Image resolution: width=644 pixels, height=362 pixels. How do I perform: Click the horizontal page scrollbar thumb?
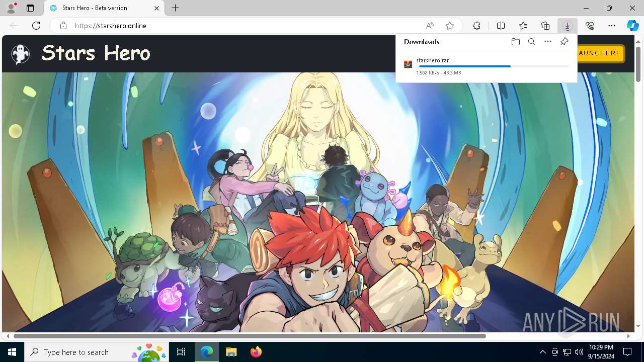point(250,336)
